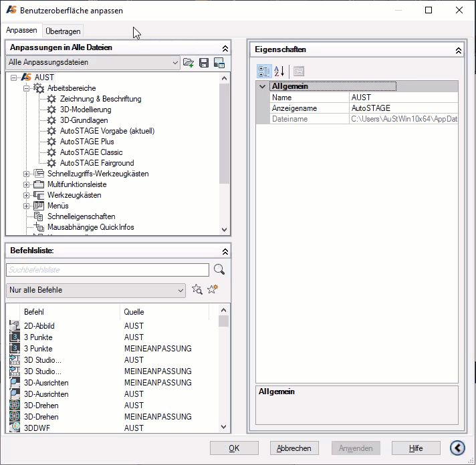Click the Multifunktionsleiste folder icon

[x=39, y=184]
